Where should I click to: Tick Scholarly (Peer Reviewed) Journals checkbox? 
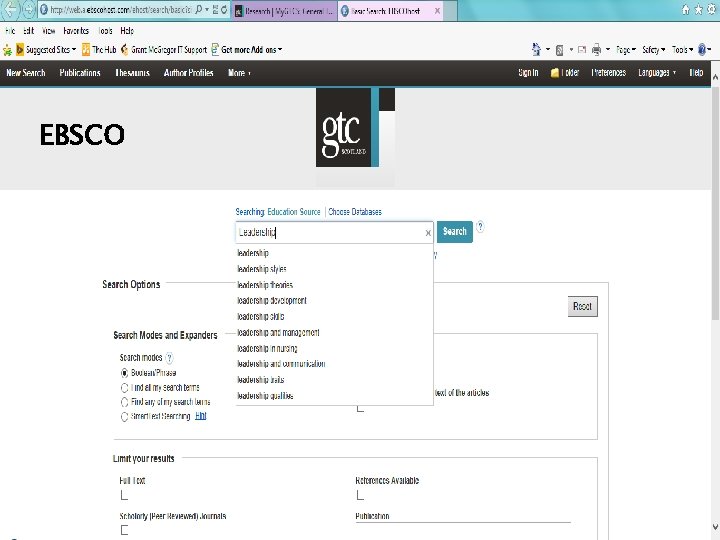coord(124,530)
